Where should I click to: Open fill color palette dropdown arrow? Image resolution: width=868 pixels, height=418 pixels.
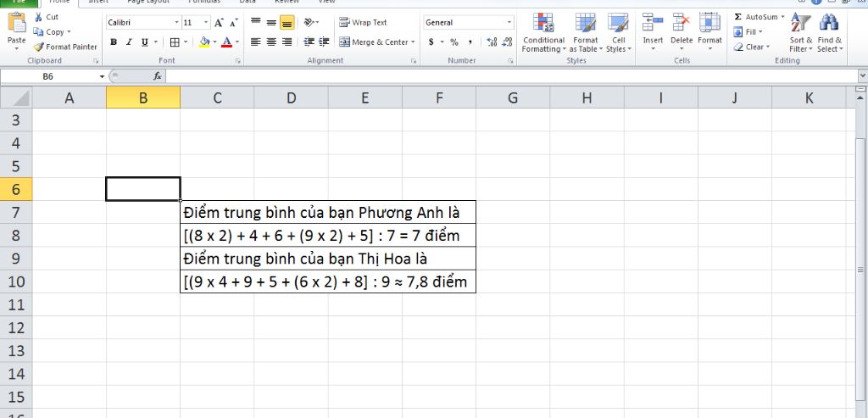pyautogui.click(x=214, y=42)
